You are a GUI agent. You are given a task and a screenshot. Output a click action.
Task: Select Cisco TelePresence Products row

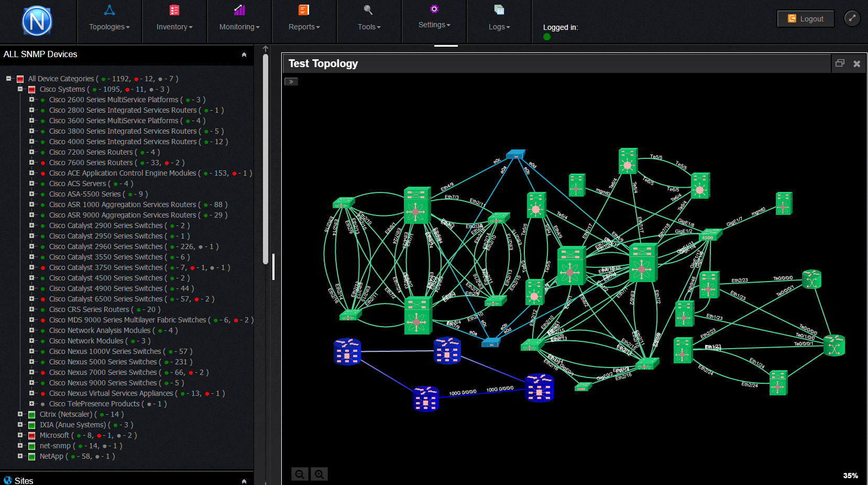(94, 404)
